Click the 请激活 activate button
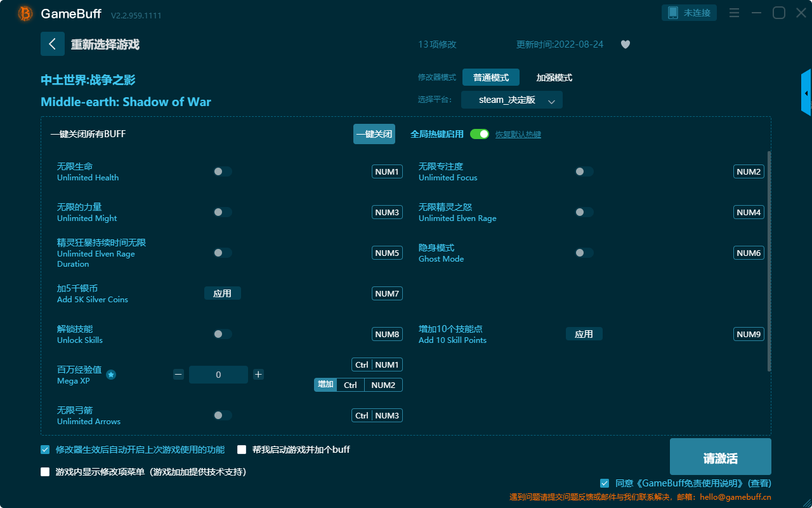Viewport: 812px width, 508px height. (x=720, y=457)
